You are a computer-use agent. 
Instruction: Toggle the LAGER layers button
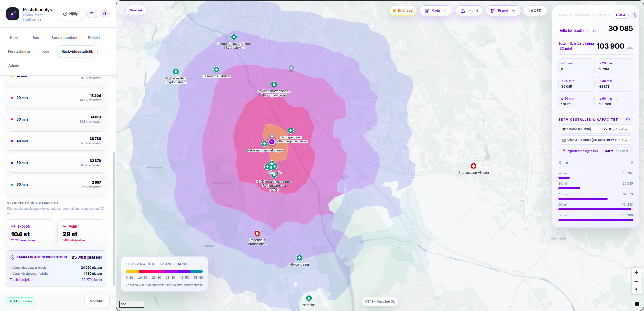pos(535,11)
